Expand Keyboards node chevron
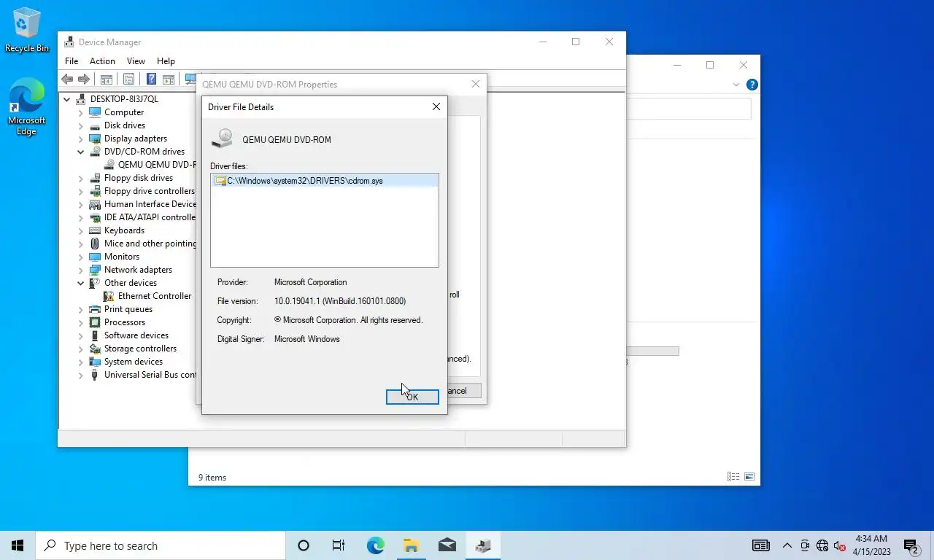 click(81, 230)
